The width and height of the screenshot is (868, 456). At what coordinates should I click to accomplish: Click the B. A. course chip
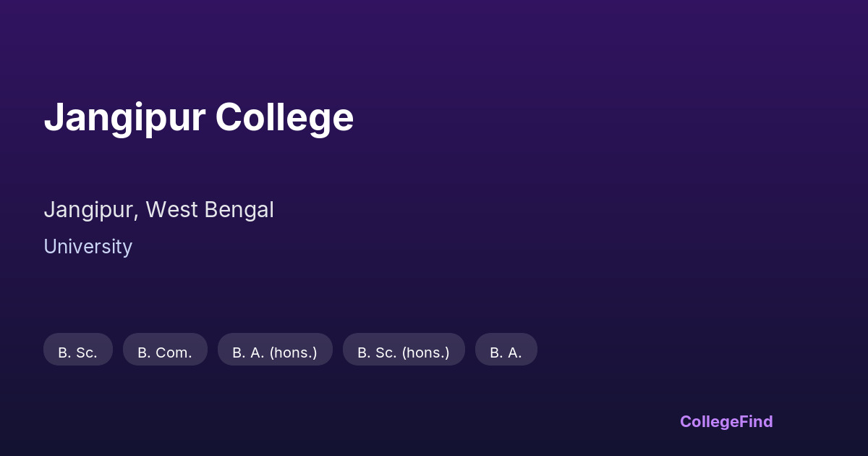click(x=506, y=350)
